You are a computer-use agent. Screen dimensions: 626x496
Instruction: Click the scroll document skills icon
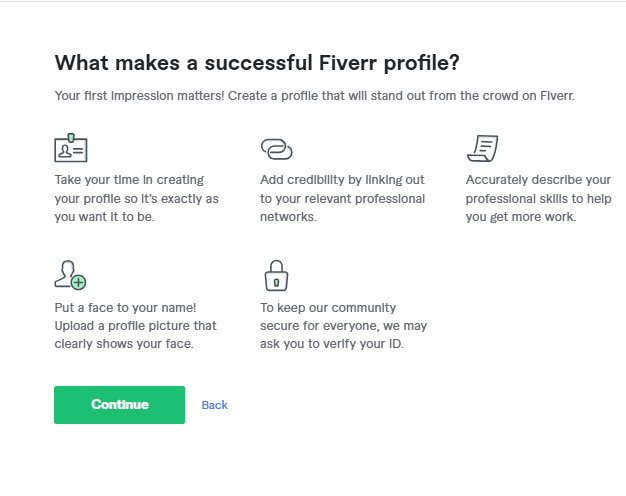482,149
